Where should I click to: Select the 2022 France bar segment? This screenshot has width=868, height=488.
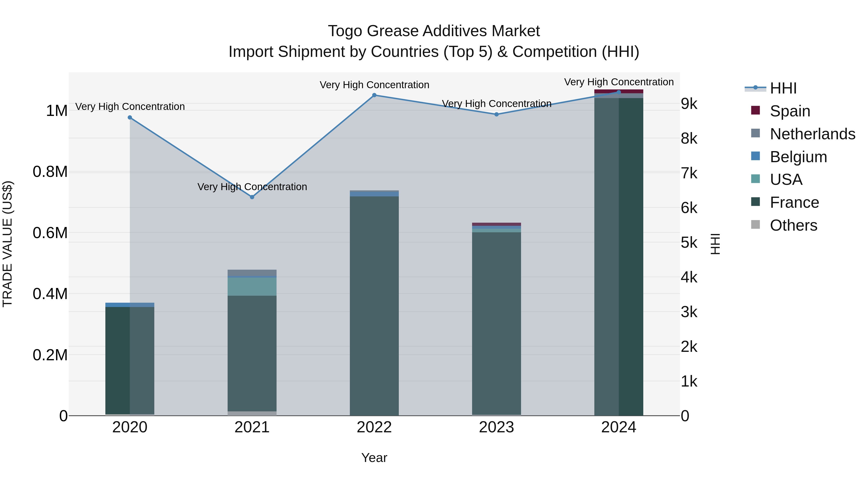[374, 306]
